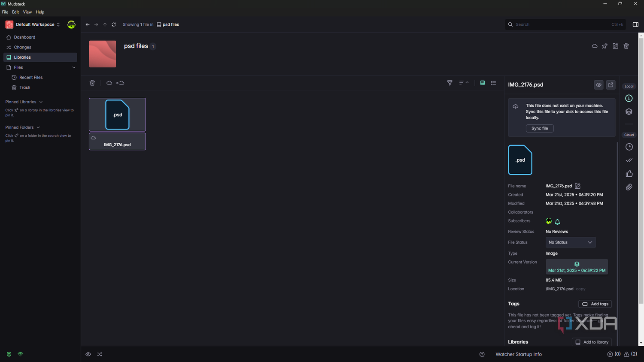Image resolution: width=644 pixels, height=362 pixels.
Task: Copy the file location path
Action: pos(580,289)
